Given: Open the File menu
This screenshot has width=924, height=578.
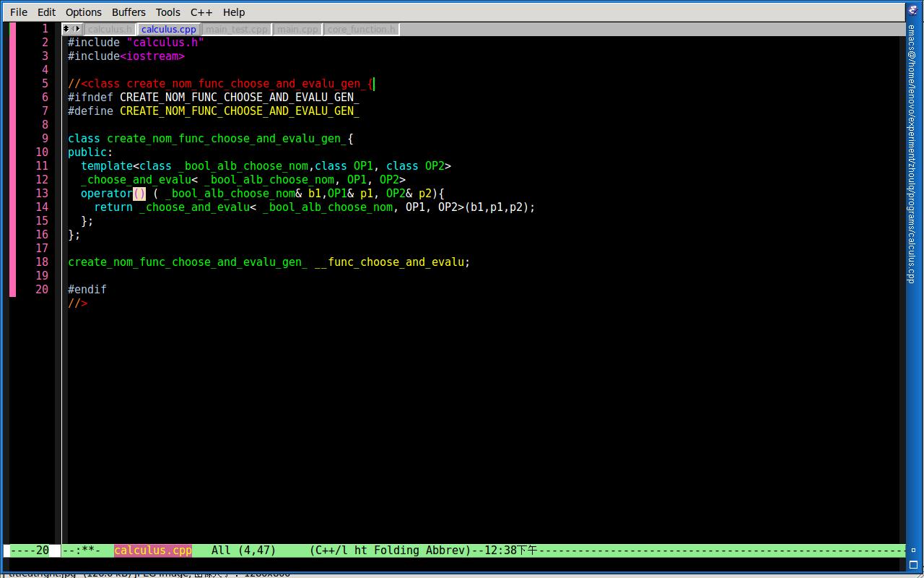Looking at the screenshot, I should (x=19, y=12).
